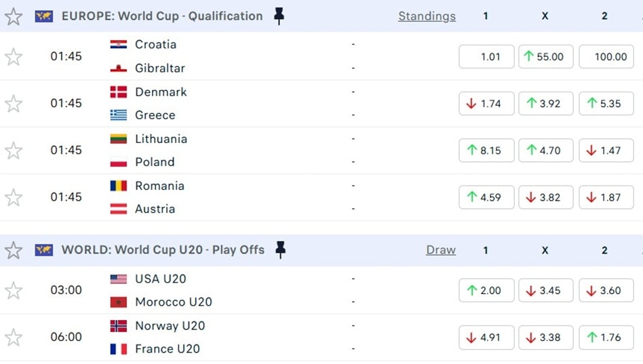Click the Norway U20 flag icon
The height and width of the screenshot is (364, 643).
point(118,326)
